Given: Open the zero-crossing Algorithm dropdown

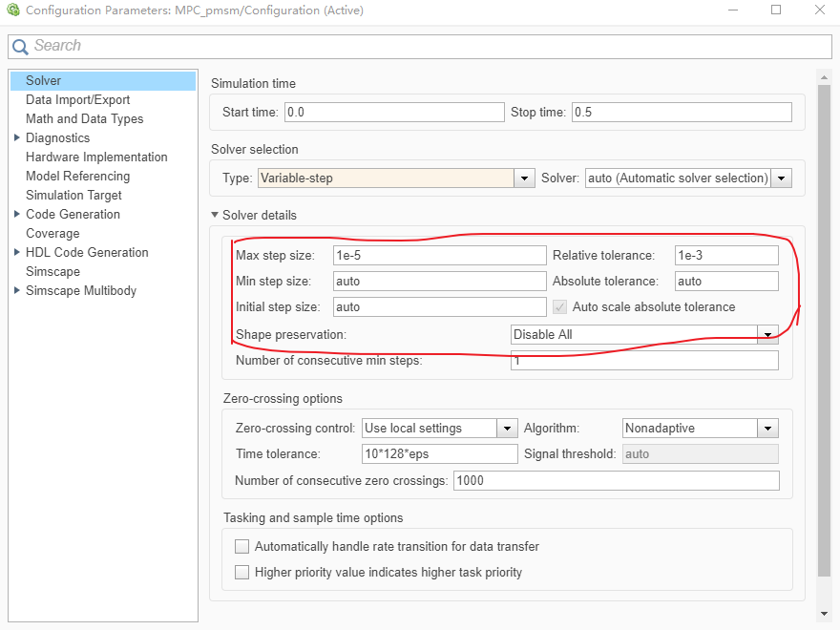Looking at the screenshot, I should coord(767,429).
